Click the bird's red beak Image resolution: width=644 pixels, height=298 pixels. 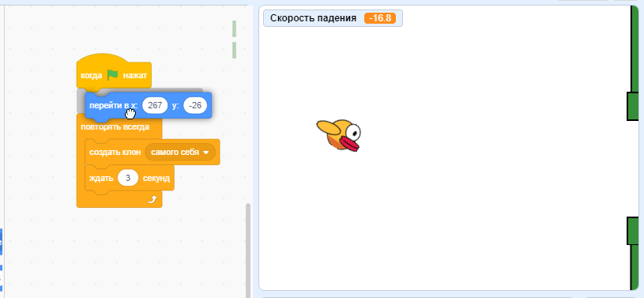[349, 145]
